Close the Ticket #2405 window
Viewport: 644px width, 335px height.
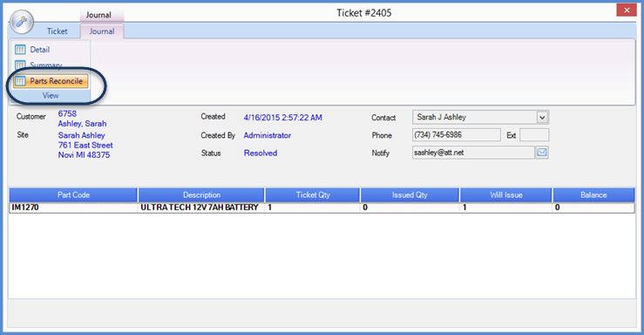point(627,10)
